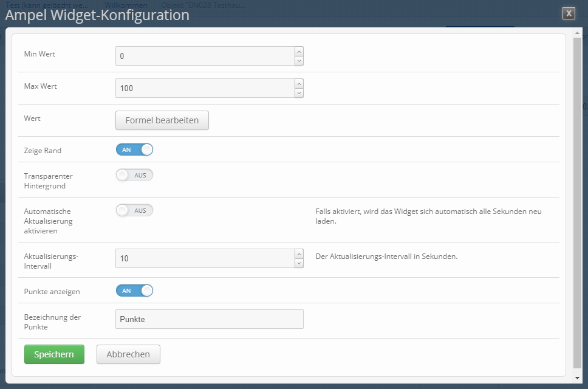Screen dimensions: 588x389
Task: Enable the Transparenter Hintergrund switch
Action: pos(134,175)
